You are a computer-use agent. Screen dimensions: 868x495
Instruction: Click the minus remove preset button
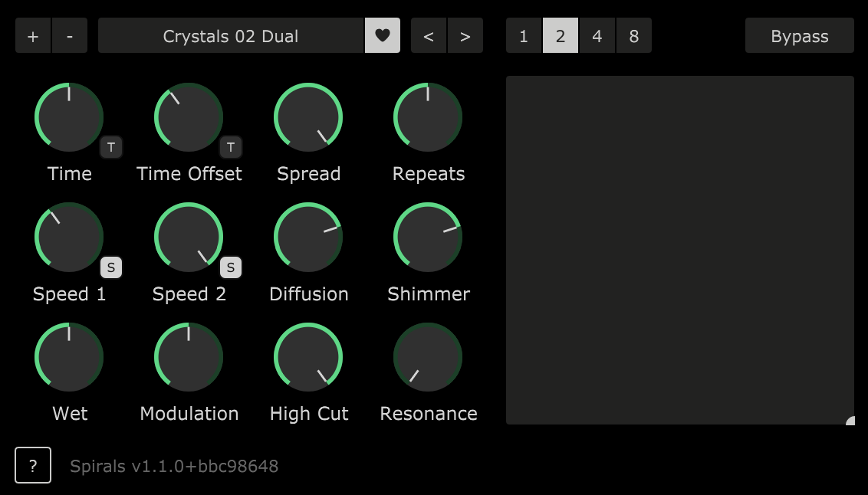70,36
